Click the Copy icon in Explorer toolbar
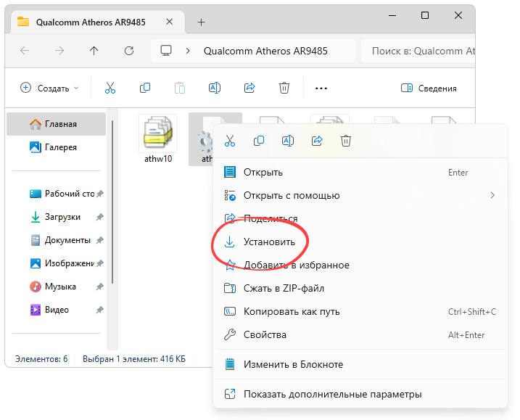The height and width of the screenshot is (420, 520). (x=145, y=88)
